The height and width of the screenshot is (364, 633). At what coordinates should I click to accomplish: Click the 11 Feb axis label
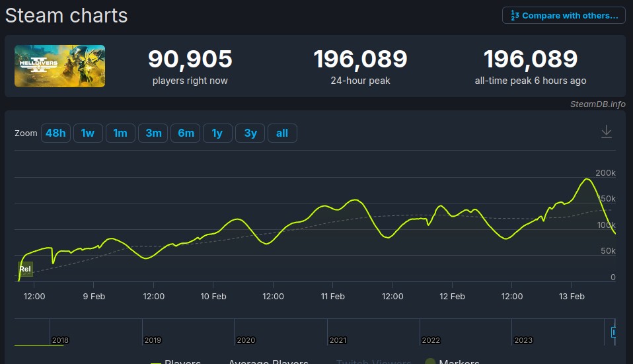click(x=332, y=296)
